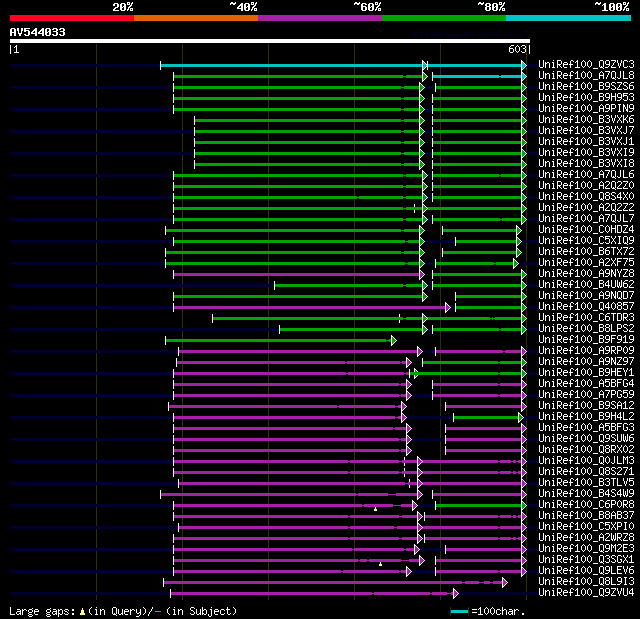Select hit UniRef100_B9H953

pos(586,98)
